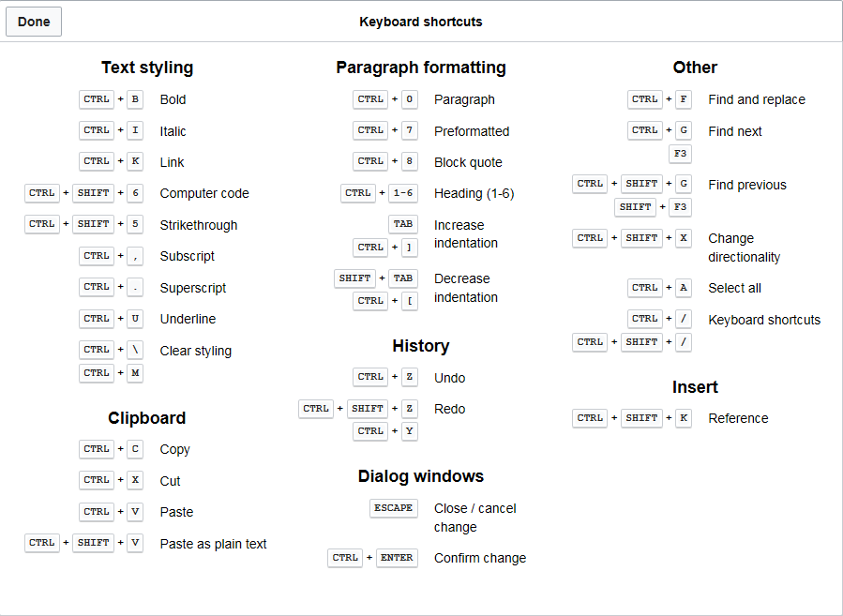This screenshot has width=843, height=616.
Task: Click the M key badge
Action: (135, 372)
